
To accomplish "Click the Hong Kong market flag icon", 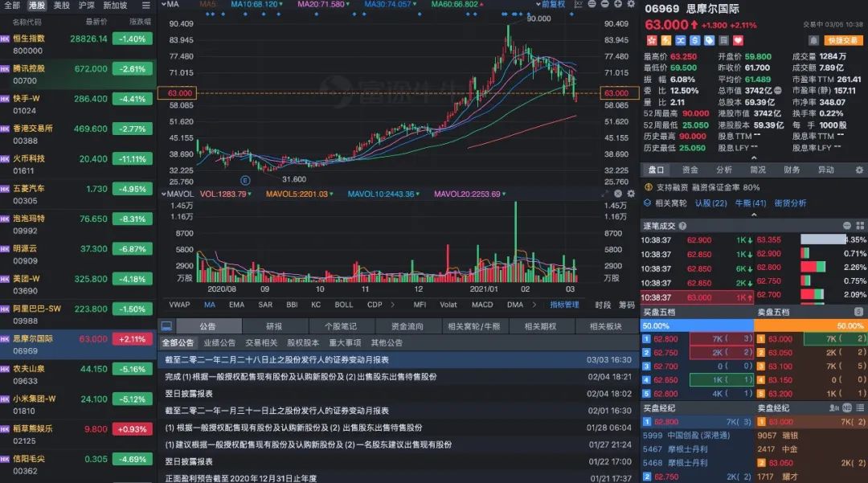I will (x=652, y=40).
